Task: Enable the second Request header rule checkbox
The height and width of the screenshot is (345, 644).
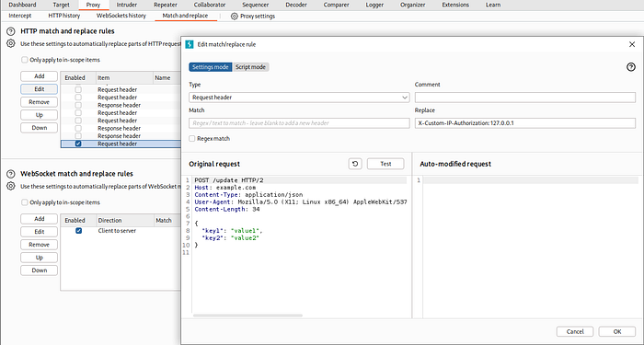Action: [x=78, y=98]
